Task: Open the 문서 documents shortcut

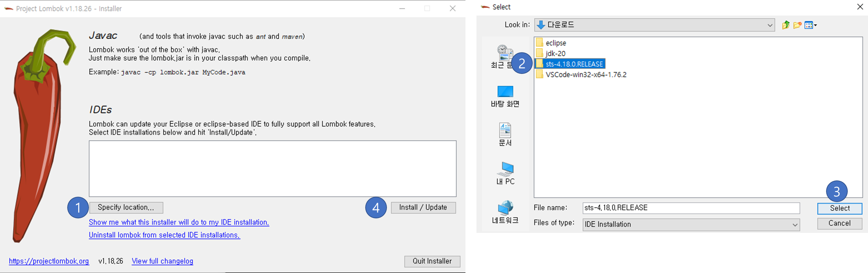Action: point(505,135)
